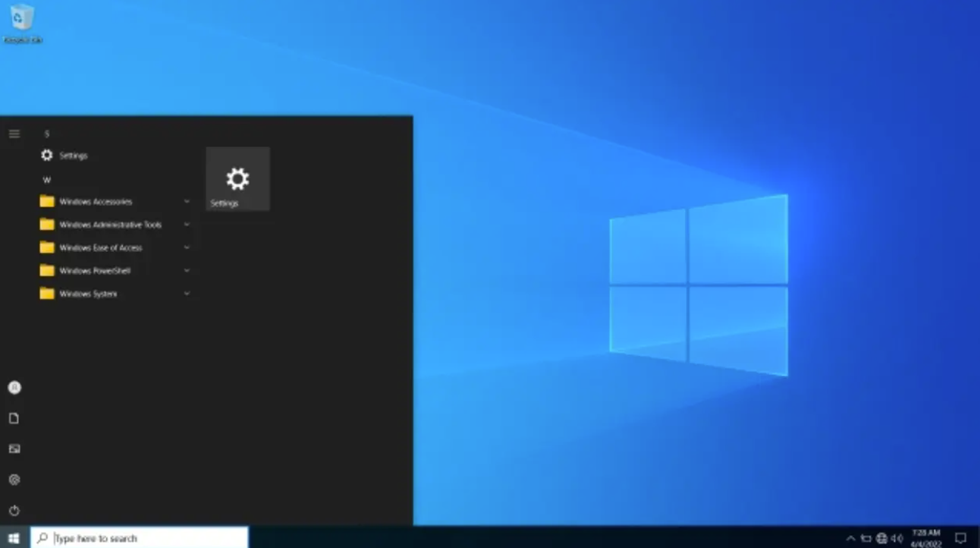
Task: Open the Action Center icon
Action: click(960, 537)
